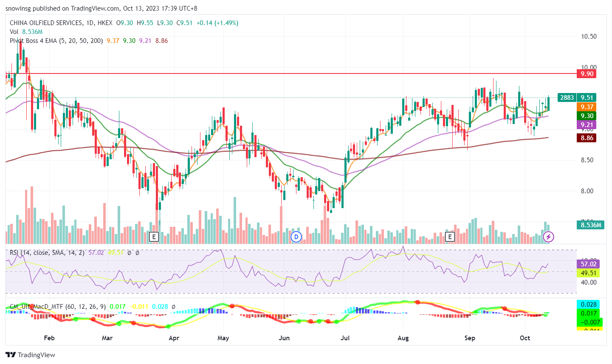Viewport: 612px width, 364px height.
Task: Click the green 2883 countdown label
Action: [567, 98]
